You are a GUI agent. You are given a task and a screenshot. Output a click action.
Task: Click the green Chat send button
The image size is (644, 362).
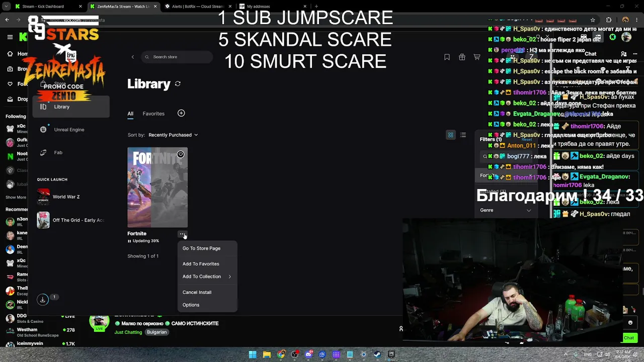coord(629,338)
